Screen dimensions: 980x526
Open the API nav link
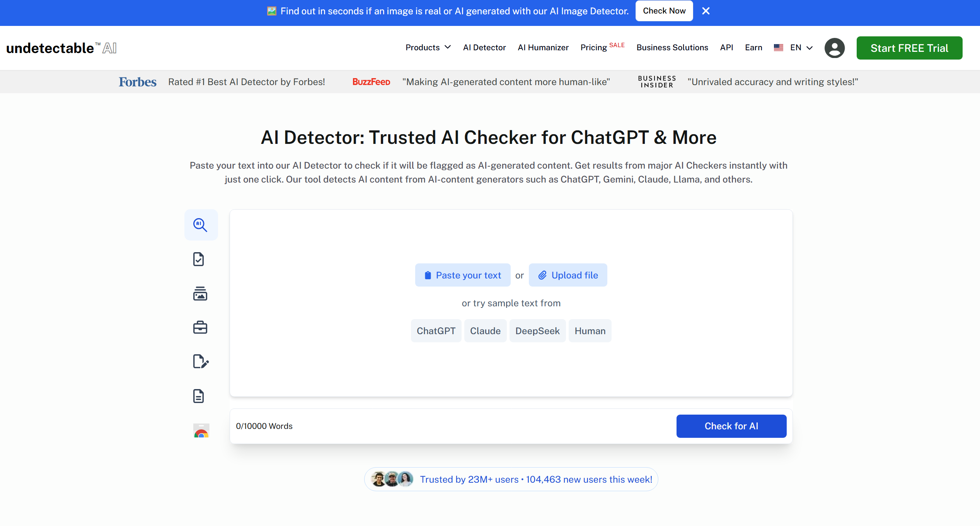(726, 48)
